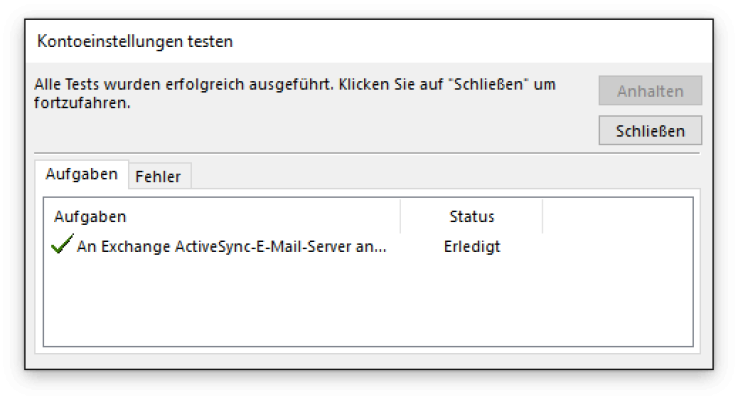This screenshot has height=400, width=738.
Task: Click the column divider right of Status
Action: click(x=543, y=216)
